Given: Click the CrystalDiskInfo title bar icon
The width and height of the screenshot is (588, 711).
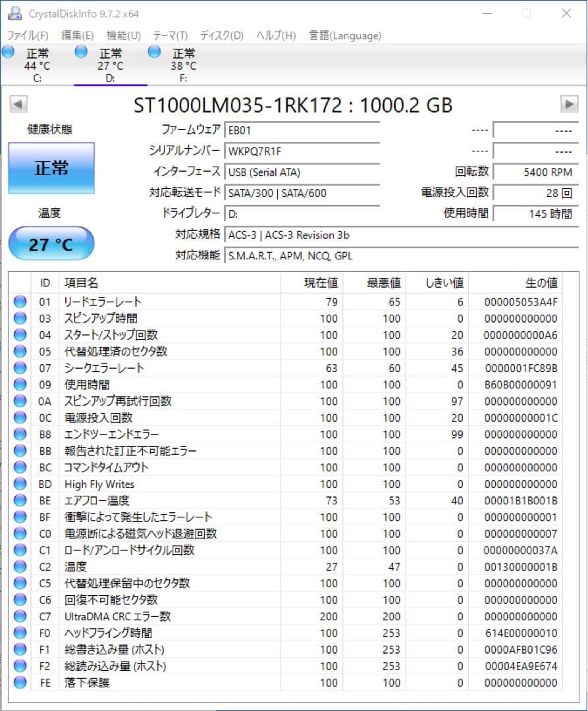Looking at the screenshot, I should point(14,13).
